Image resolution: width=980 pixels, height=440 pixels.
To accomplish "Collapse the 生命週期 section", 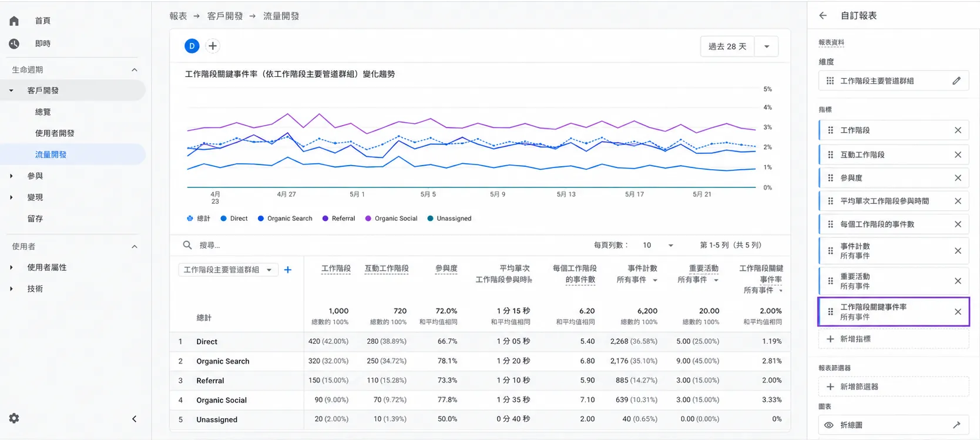I will 134,70.
